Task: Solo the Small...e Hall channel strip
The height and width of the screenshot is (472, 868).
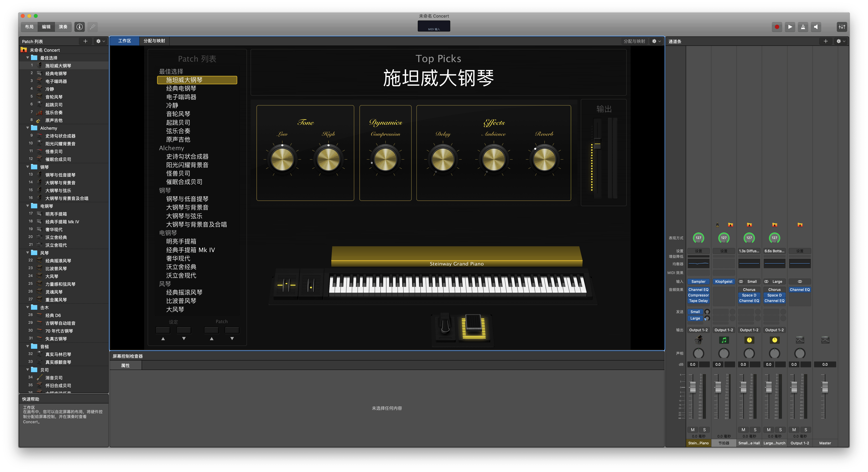Action: [x=755, y=430]
